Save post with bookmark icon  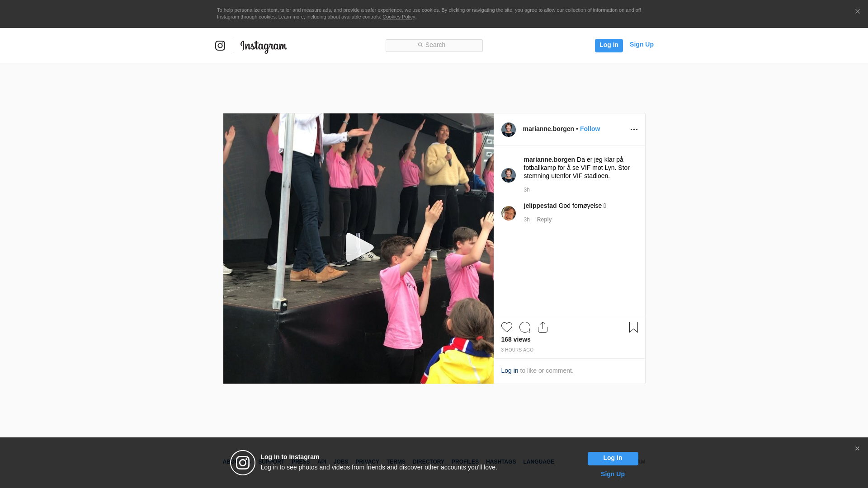click(633, 327)
